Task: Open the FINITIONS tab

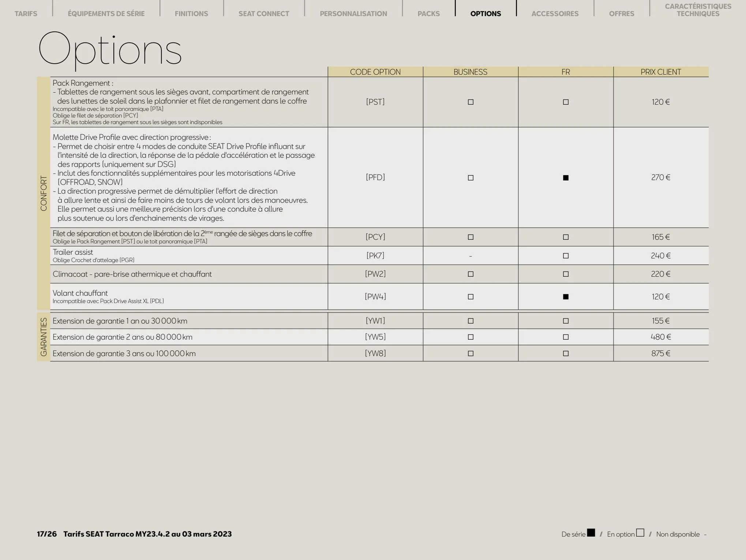Action: (x=191, y=14)
